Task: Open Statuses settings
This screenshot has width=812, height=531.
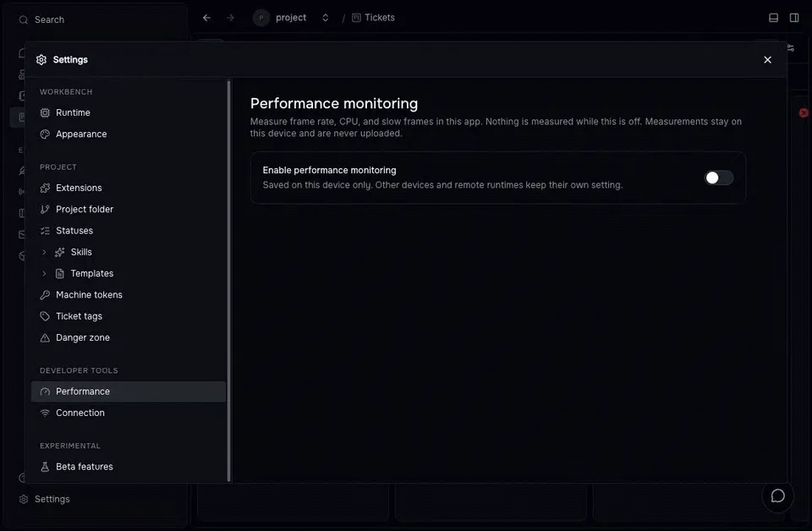Action: pos(128,231)
